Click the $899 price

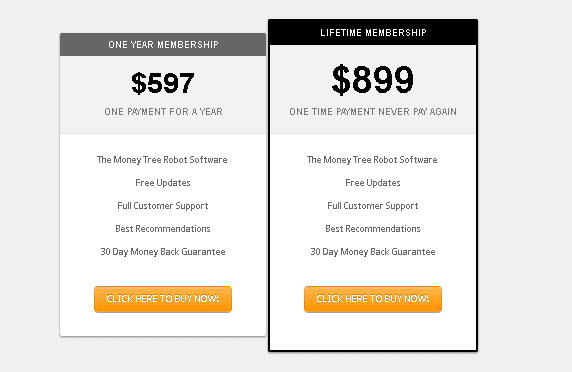373,80
